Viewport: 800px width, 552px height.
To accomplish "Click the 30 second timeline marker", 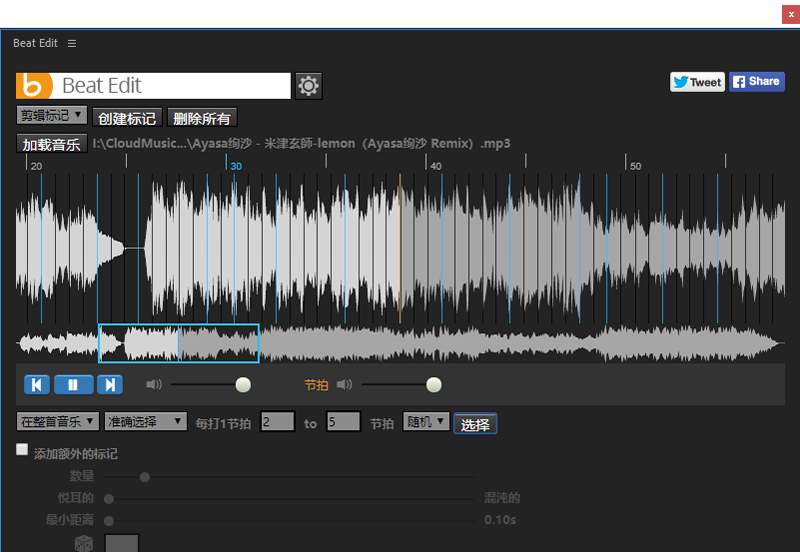I will 236,166.
